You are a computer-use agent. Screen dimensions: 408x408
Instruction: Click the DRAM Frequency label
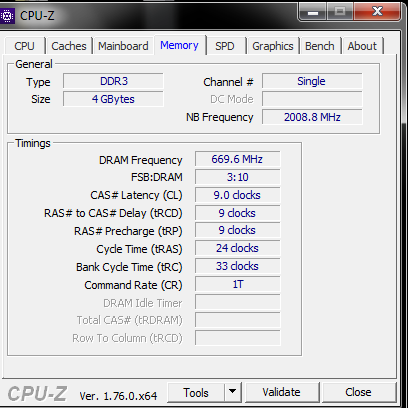coord(141,160)
